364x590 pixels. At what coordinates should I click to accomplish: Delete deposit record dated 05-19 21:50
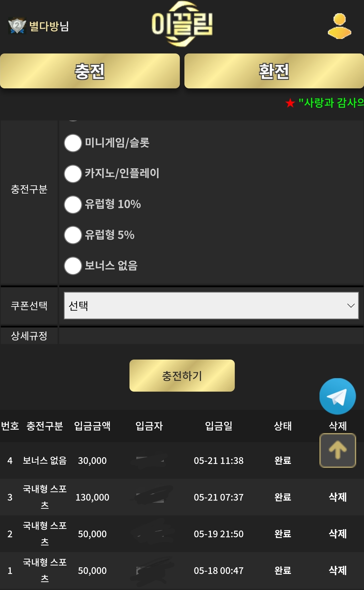[338, 534]
